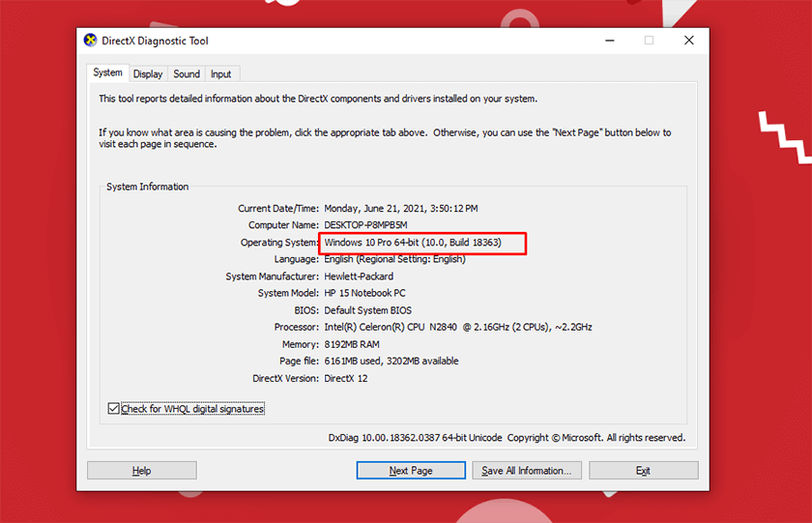Minimize the DirectX Diagnostic Tool window
Viewport: 812px width, 523px height.
(610, 41)
